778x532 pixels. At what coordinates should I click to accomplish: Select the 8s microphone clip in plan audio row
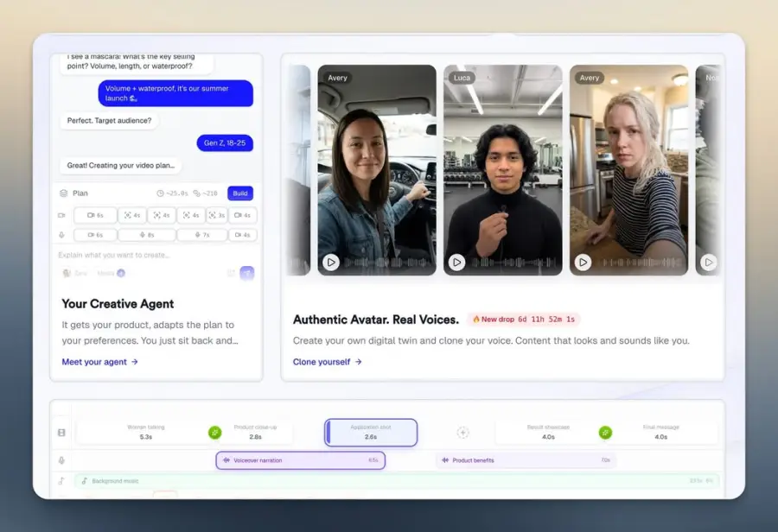(147, 235)
